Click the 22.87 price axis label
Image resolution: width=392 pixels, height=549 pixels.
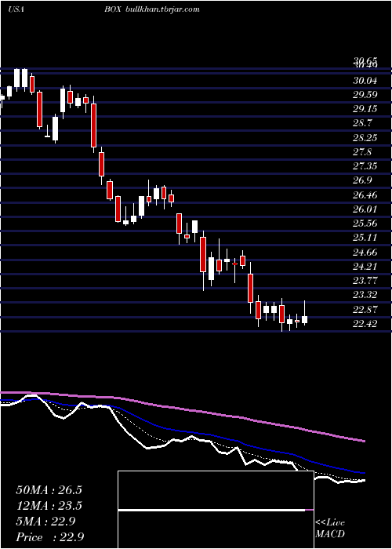tap(365, 310)
